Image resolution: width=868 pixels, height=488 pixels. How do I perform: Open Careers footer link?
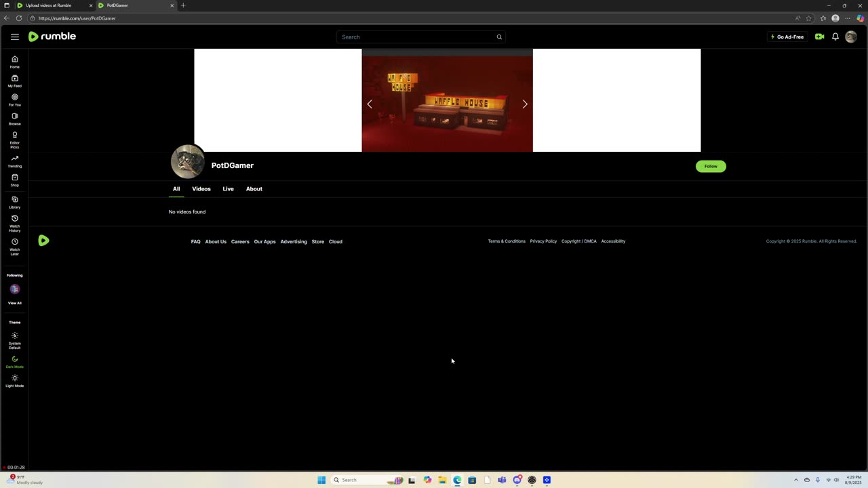tap(240, 241)
